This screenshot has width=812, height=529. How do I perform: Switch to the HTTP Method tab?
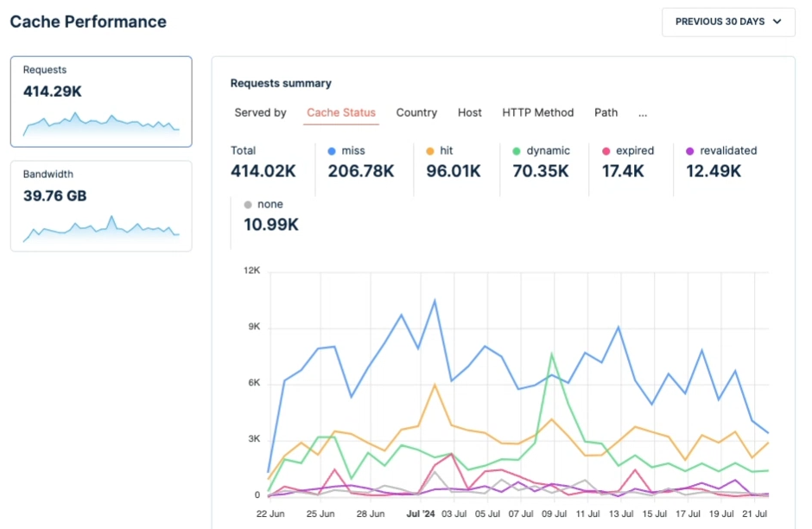tap(537, 113)
